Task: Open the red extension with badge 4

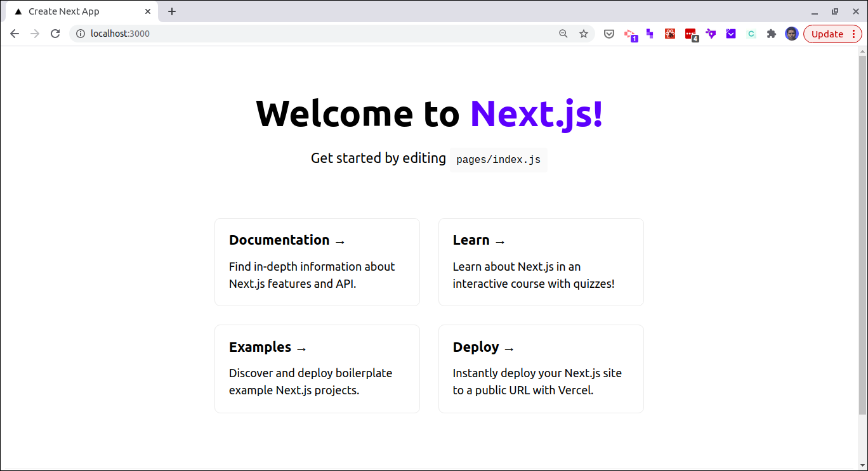Action: tap(690, 34)
